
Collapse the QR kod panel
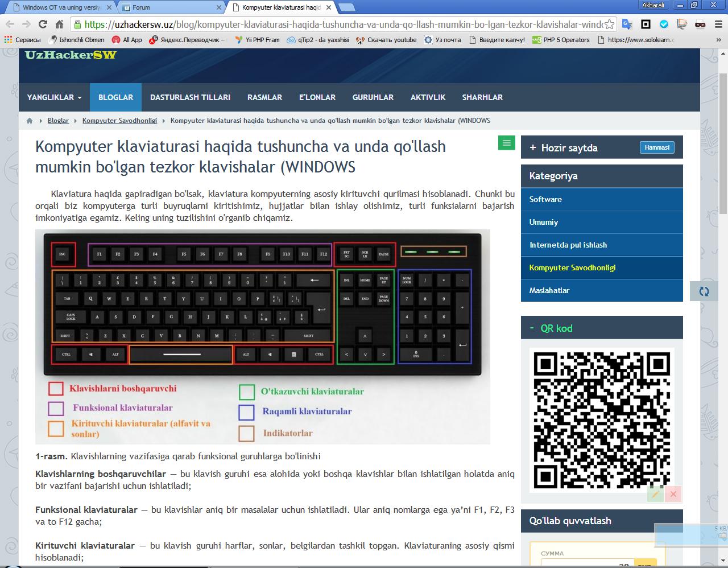click(532, 328)
